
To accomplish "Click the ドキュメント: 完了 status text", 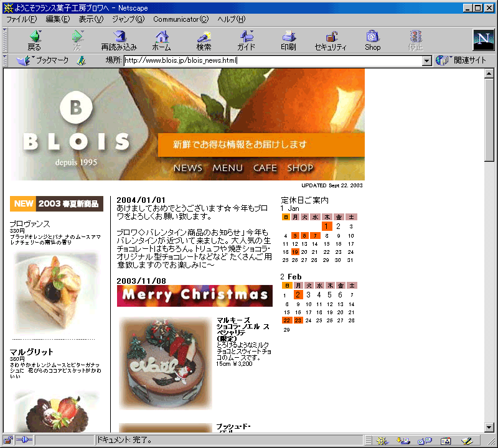I will point(124,440).
